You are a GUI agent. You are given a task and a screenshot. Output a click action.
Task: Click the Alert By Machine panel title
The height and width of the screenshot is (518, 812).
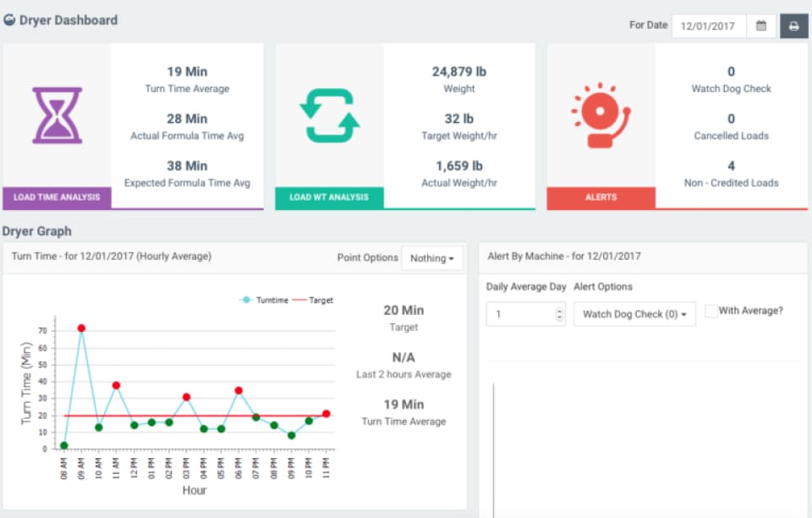coord(564,256)
